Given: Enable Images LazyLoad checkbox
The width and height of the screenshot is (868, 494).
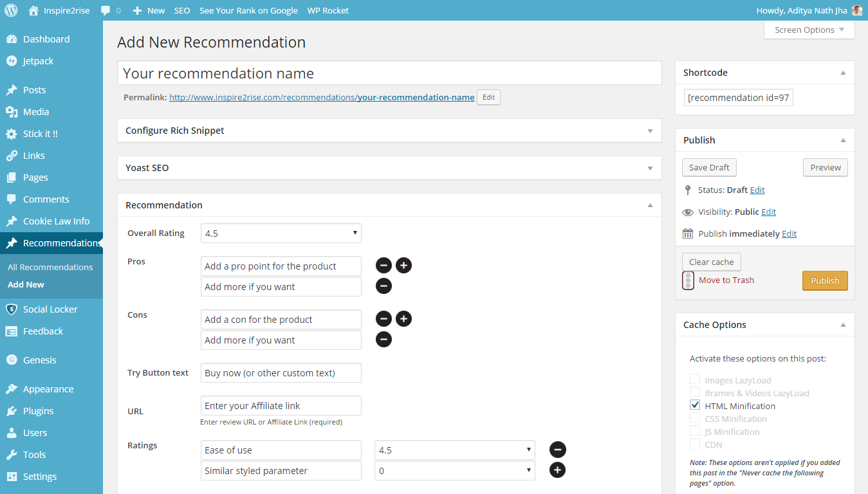Looking at the screenshot, I should click(x=695, y=380).
